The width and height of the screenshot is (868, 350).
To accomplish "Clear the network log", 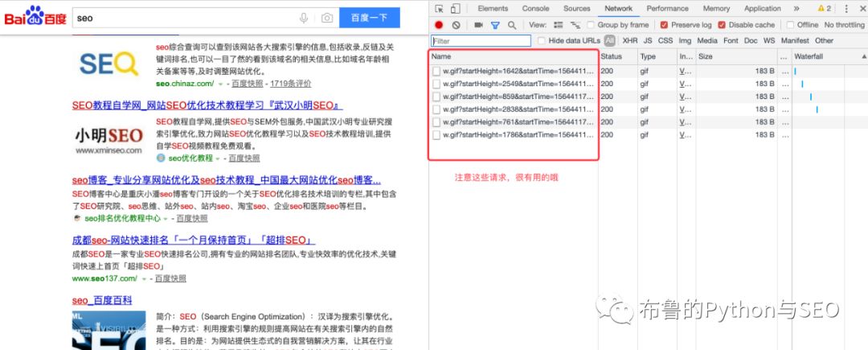I will [x=456, y=25].
